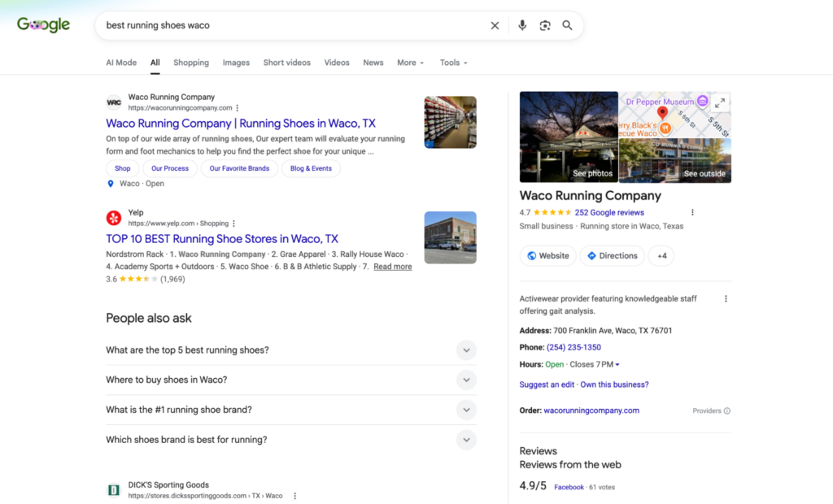The height and width of the screenshot is (504, 833).
Task: Click Own this business? link
Action: 614,385
